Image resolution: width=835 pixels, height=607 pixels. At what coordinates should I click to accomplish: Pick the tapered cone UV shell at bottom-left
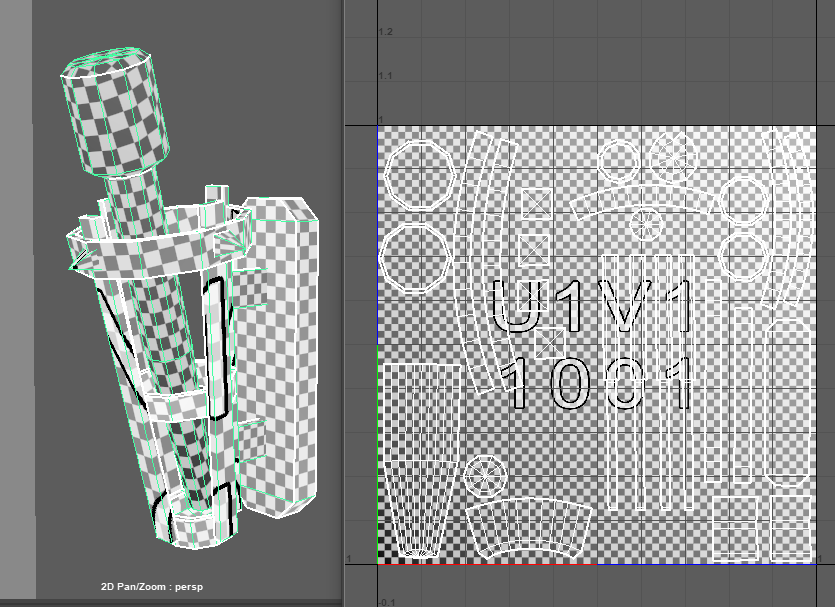pos(420,455)
